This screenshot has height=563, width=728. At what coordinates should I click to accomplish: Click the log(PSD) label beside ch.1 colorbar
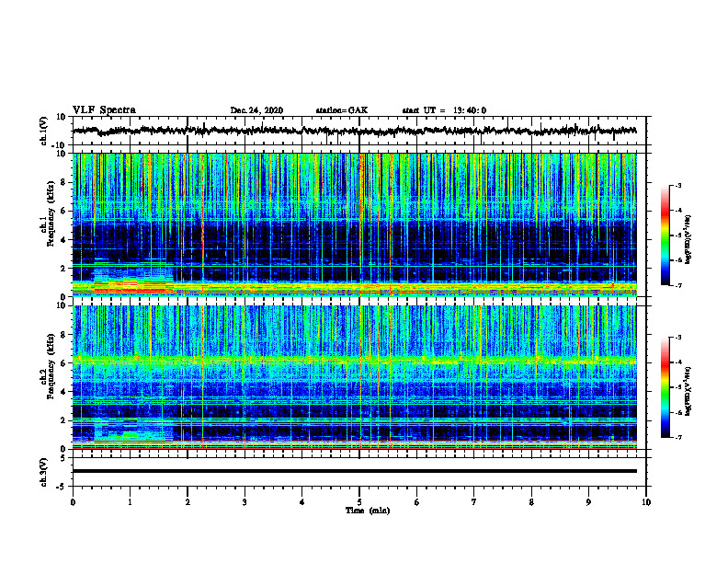tap(688, 240)
